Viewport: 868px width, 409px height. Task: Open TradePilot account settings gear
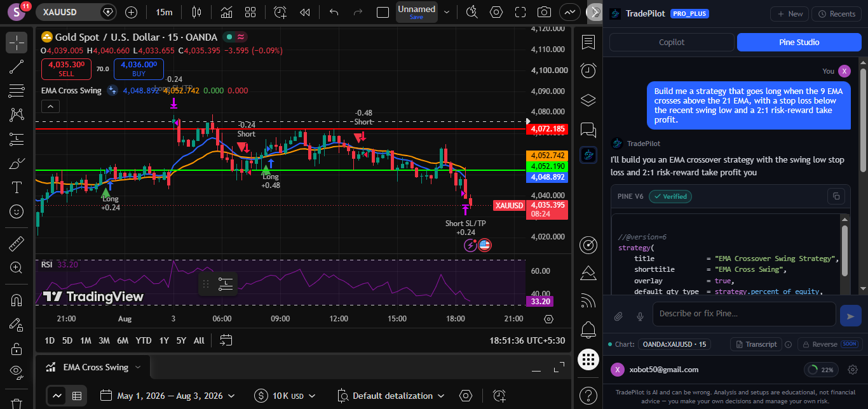click(853, 370)
